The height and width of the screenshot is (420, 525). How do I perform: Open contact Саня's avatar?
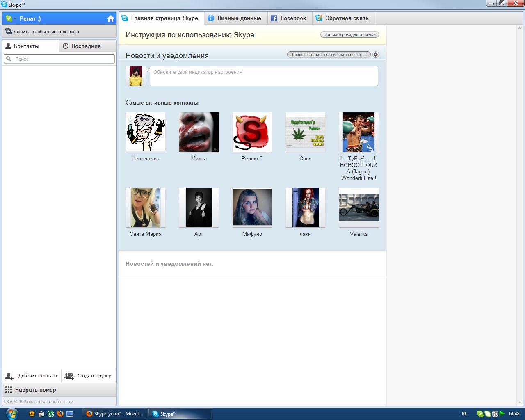click(306, 132)
